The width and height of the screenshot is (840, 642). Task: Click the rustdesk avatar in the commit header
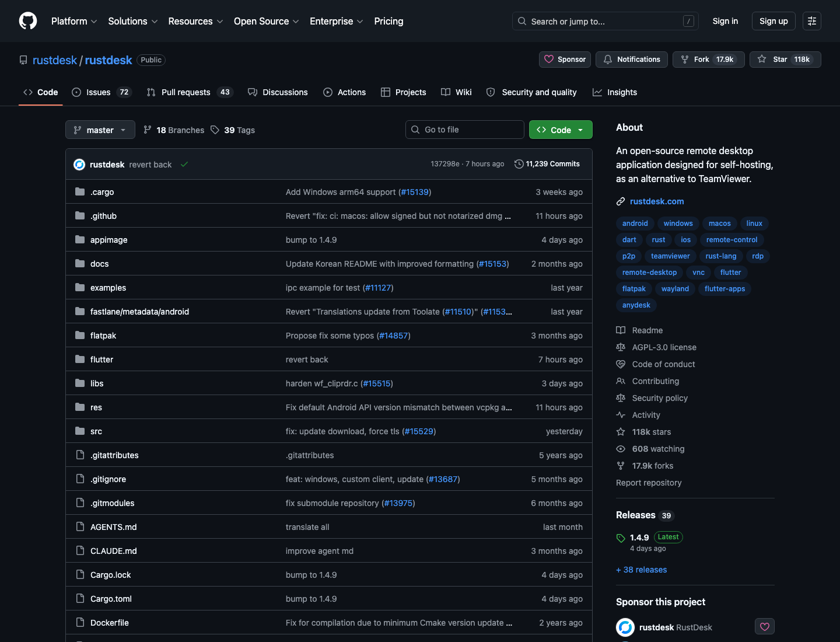tap(79, 165)
